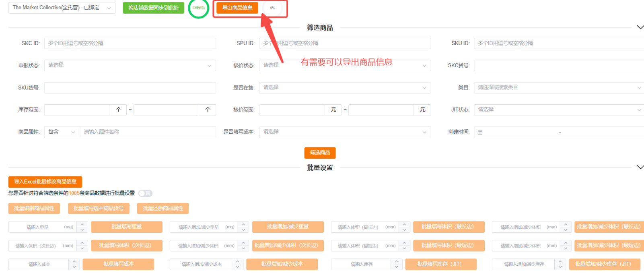Open the 是否在售 dropdown

pyautogui.click(x=345, y=88)
